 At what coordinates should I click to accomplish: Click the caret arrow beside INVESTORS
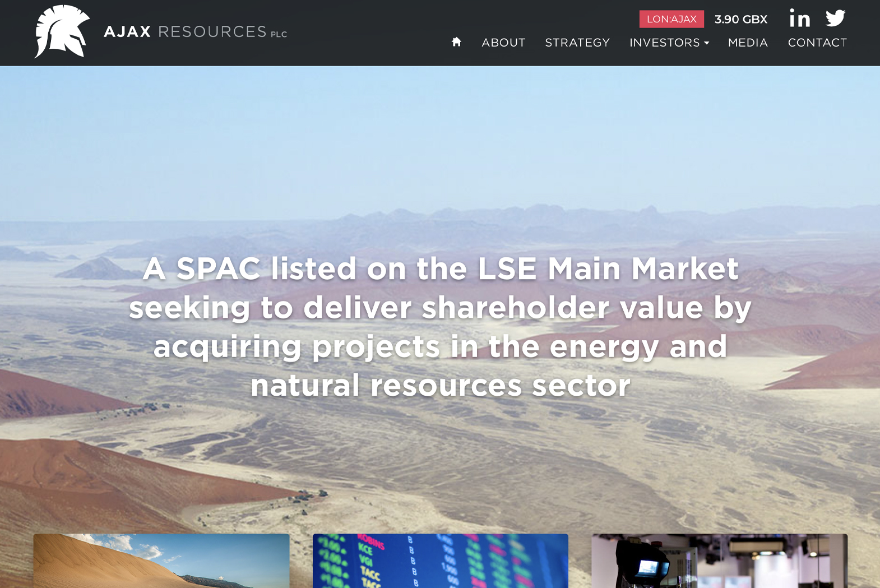tap(706, 43)
